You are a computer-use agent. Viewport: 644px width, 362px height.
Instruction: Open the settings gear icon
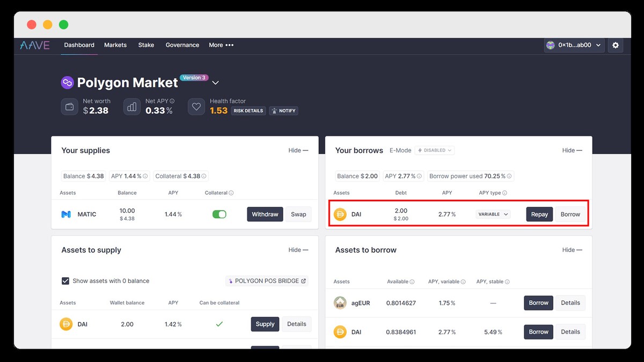[616, 46]
